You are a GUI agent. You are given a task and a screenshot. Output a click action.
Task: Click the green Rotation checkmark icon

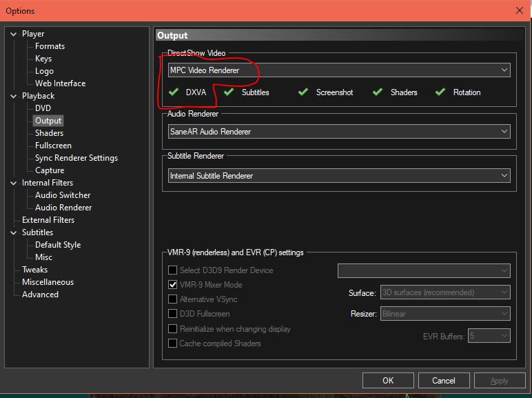440,92
